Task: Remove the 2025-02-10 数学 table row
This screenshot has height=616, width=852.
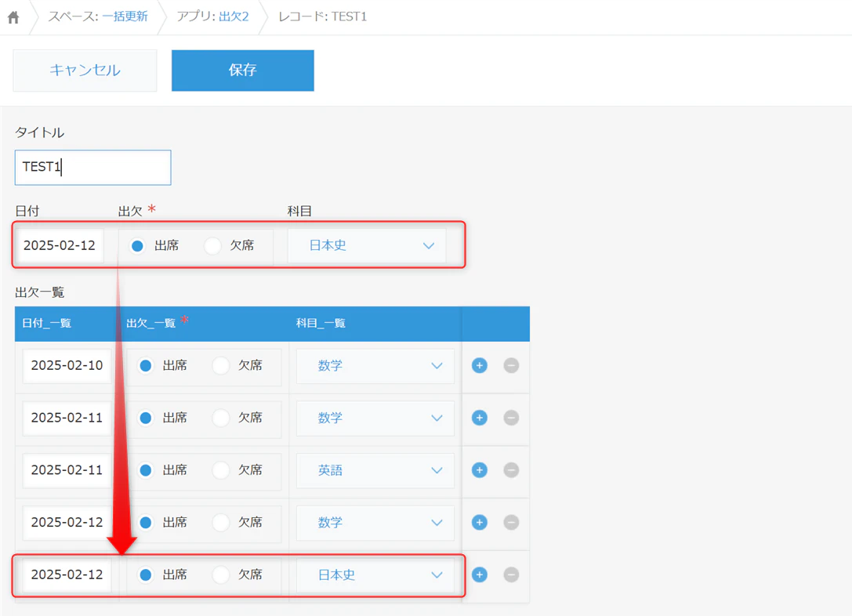Action: (511, 365)
